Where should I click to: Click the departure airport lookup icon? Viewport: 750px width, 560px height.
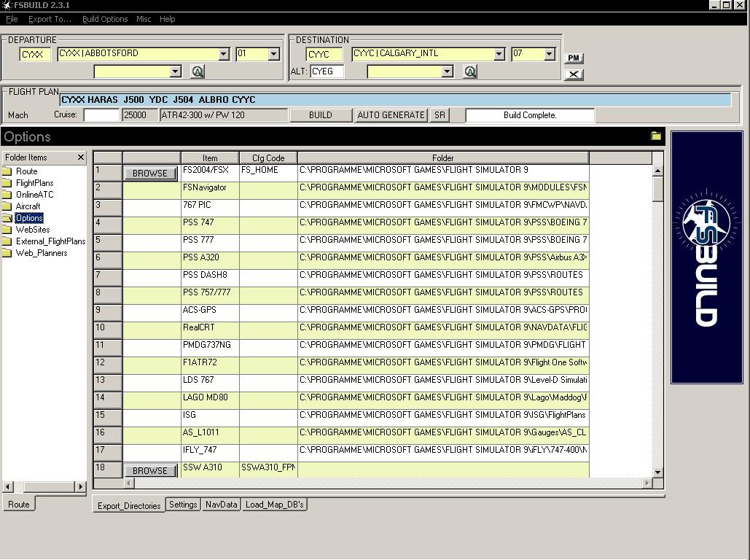pos(198,71)
